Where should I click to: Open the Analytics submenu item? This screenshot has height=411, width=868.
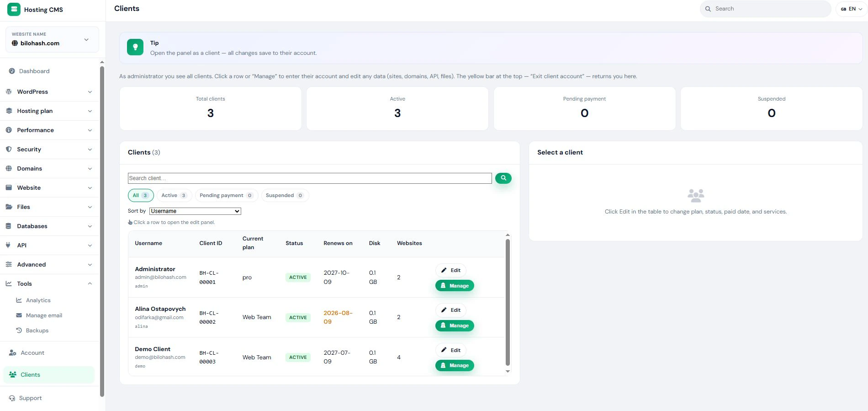[38, 300]
